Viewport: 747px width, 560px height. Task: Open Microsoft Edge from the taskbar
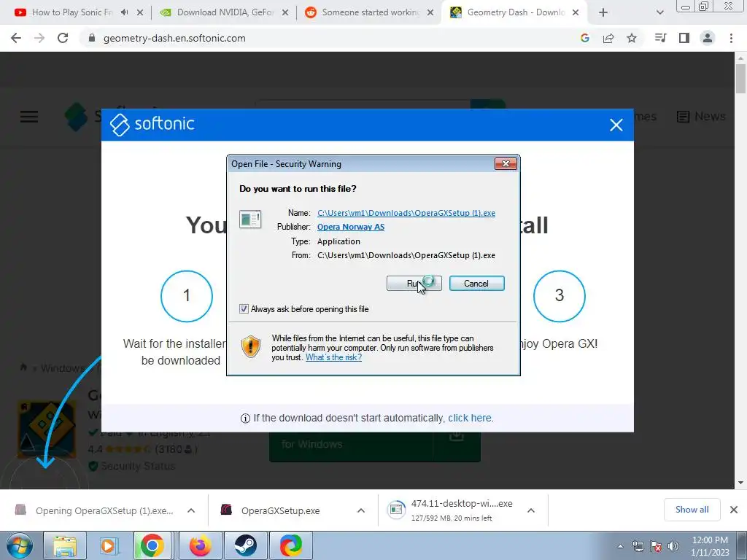coord(291,545)
